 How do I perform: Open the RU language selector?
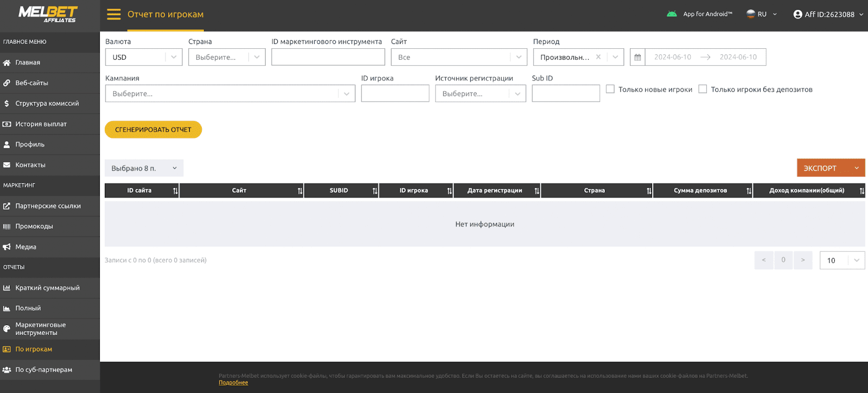[762, 14]
